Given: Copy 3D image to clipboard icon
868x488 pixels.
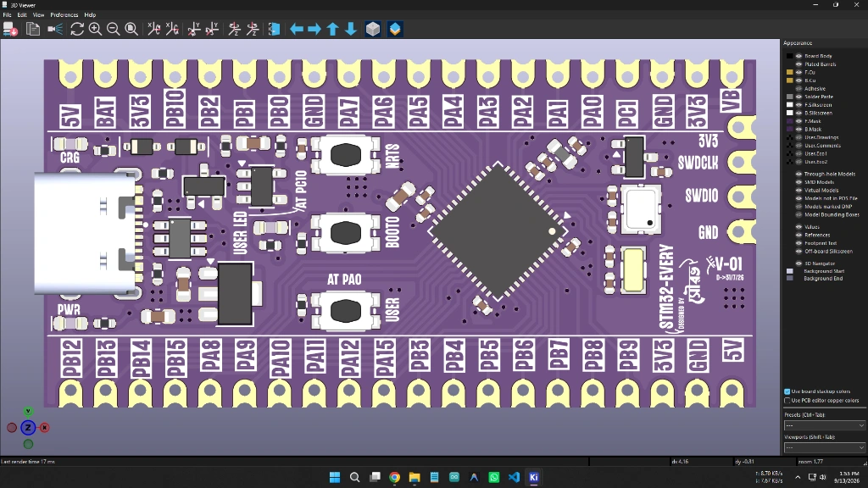Looking at the screenshot, I should [x=33, y=29].
